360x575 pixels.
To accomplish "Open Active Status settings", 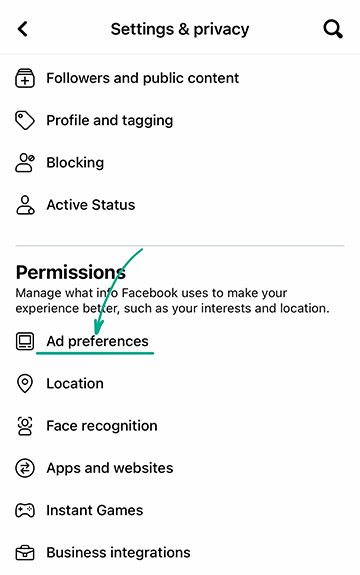I will pos(180,205).
